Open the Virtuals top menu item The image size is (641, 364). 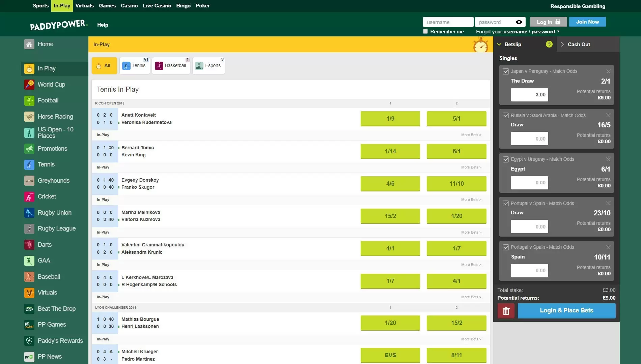(84, 6)
